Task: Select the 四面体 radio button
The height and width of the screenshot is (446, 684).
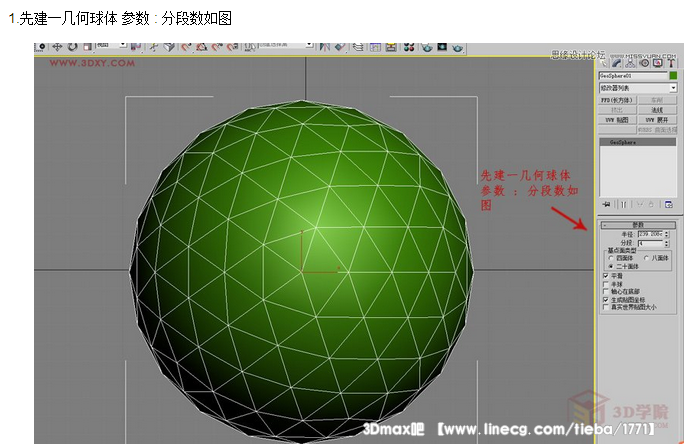Action: click(x=611, y=258)
